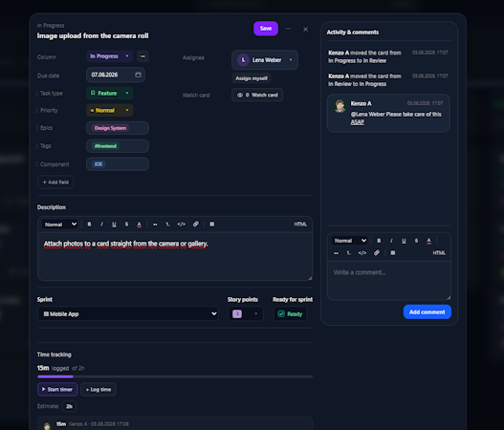Viewport: 504px width, 430px height.
Task: Toggle bold in the description toolbar
Action: [x=89, y=225]
